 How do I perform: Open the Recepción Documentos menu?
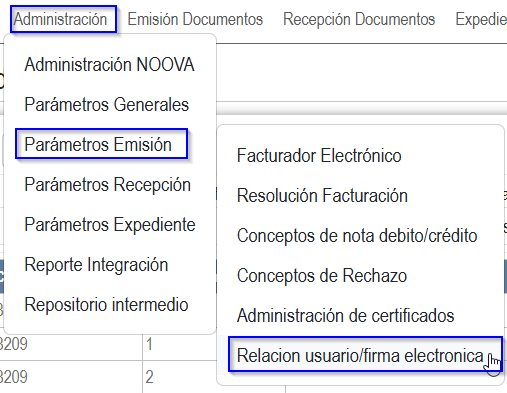click(359, 19)
